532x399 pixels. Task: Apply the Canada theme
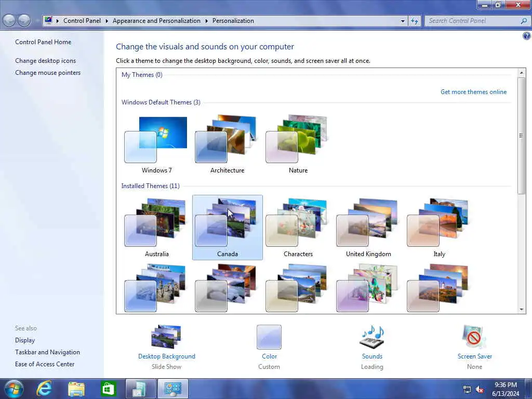coord(228,228)
